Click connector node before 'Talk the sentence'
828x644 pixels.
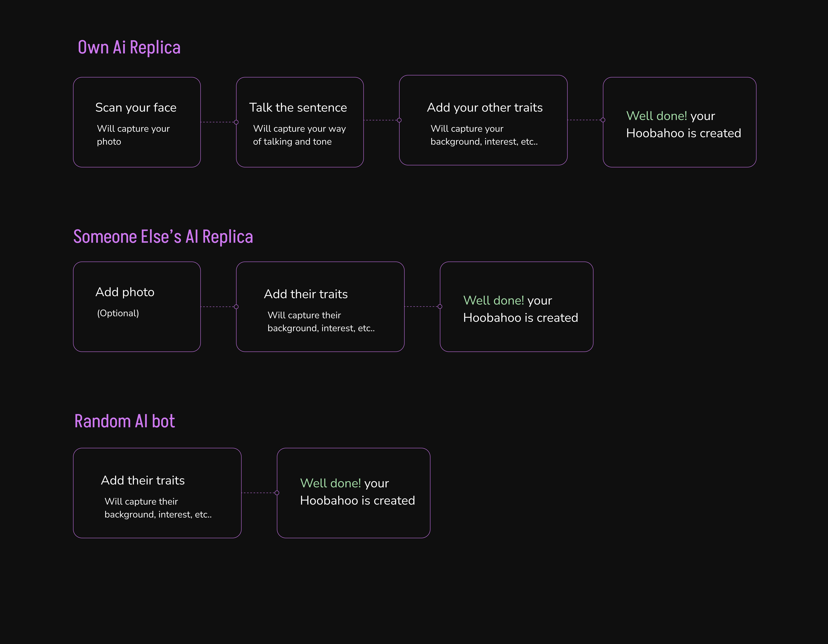(236, 122)
